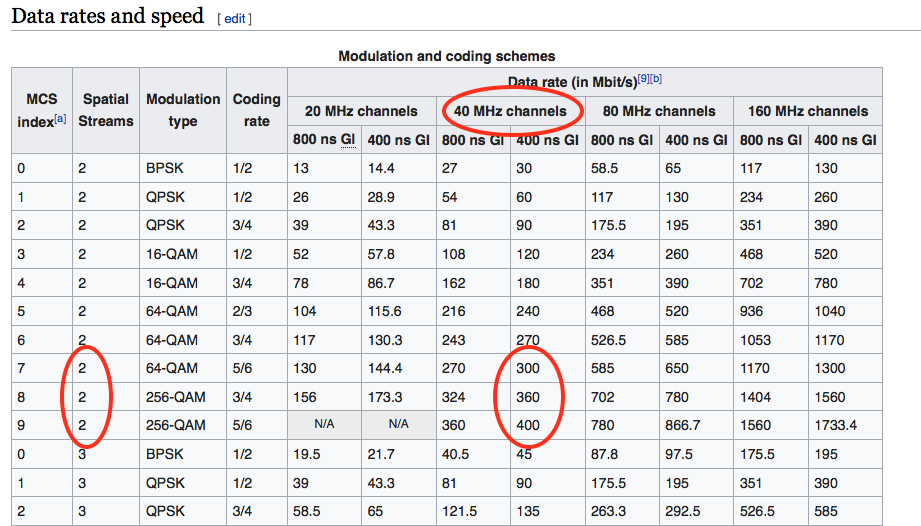
Task: Click the 'Coding rate' column header
Action: tap(257, 110)
